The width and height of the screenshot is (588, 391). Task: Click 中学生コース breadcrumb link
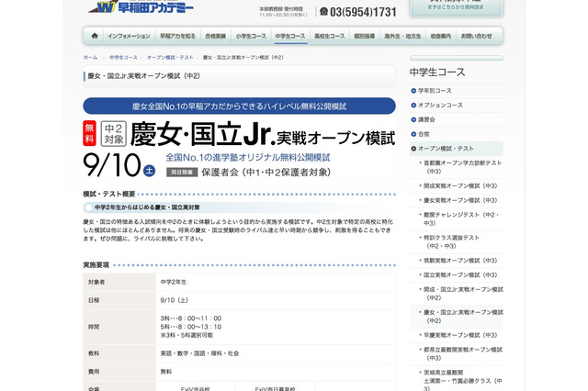tap(123, 57)
